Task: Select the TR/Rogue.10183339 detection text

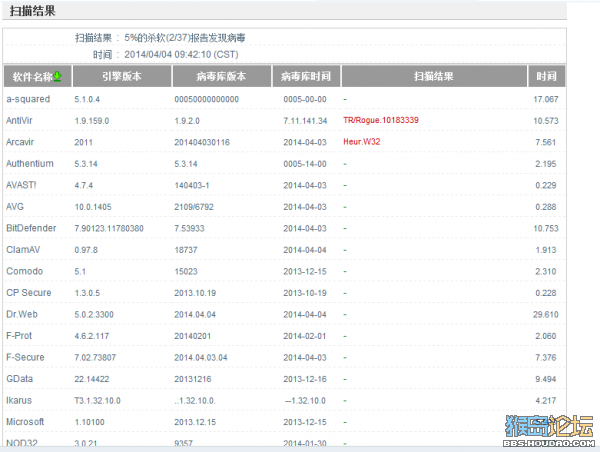Action: [x=381, y=120]
